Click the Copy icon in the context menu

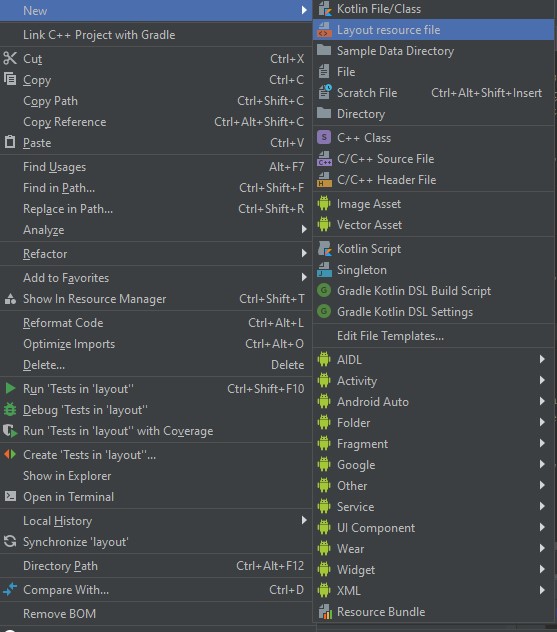pos(10,79)
